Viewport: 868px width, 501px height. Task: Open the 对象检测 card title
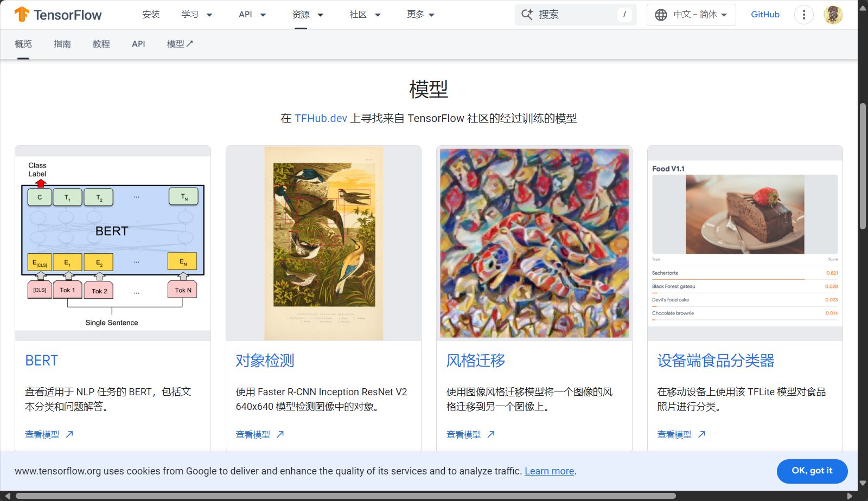pos(265,361)
